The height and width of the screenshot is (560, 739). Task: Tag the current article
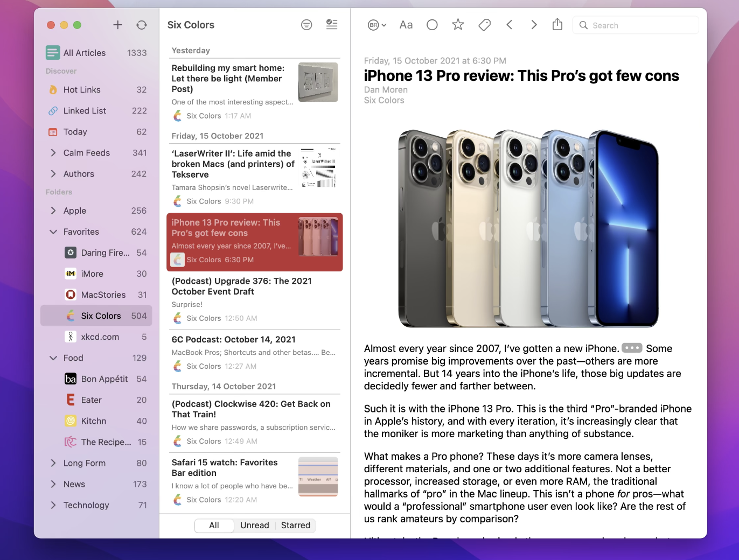pyautogui.click(x=484, y=25)
